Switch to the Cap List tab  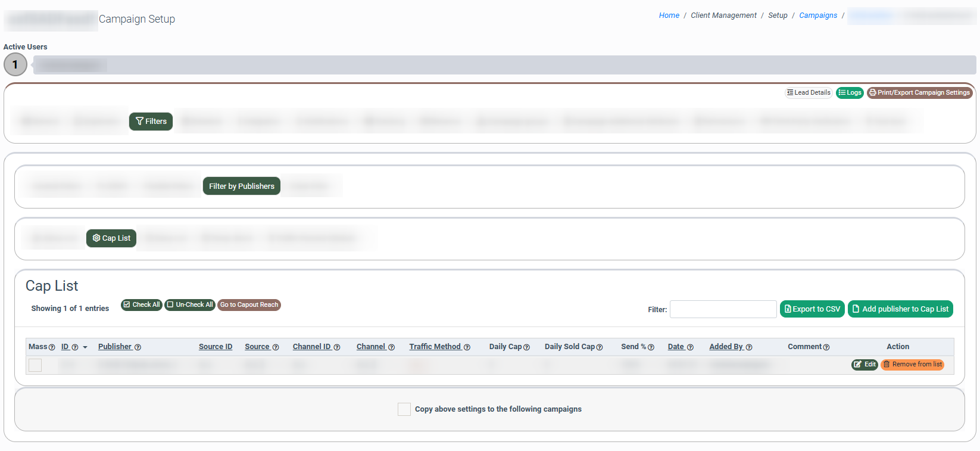coord(111,238)
